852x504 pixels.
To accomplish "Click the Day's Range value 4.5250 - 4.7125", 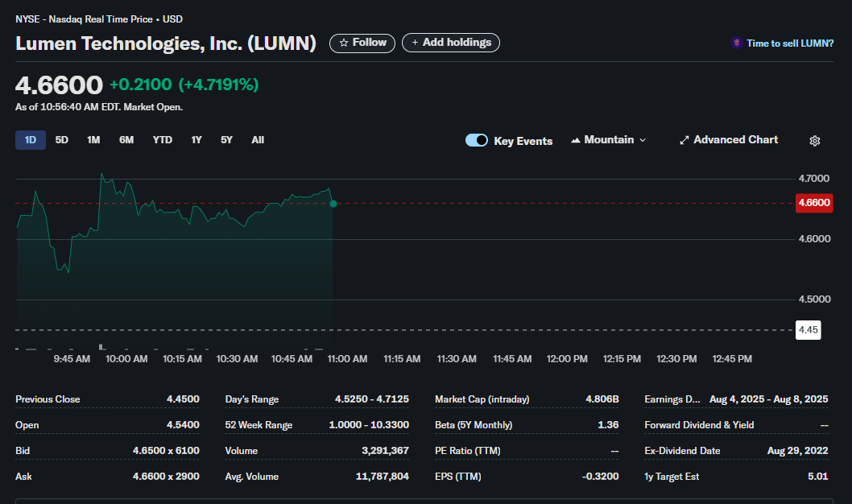I will 372,399.
